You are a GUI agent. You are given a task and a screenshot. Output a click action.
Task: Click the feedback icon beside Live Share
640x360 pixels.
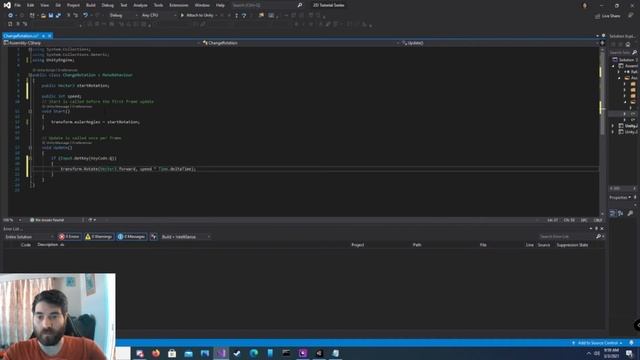[631, 16]
